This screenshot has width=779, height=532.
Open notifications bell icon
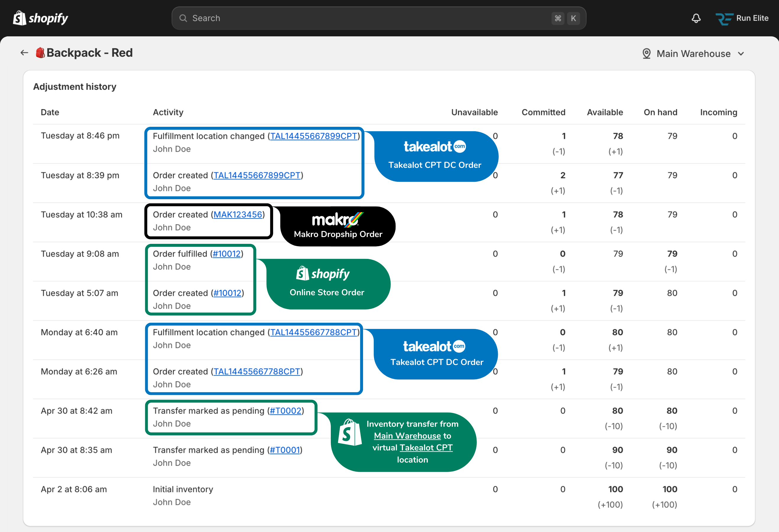pyautogui.click(x=696, y=18)
